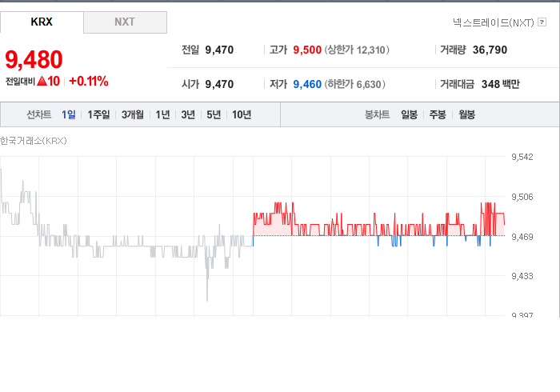Screen dimensions: 560x392
Task: Open the Nextrade (NXT) help question-mark icon
Action: [542, 22]
